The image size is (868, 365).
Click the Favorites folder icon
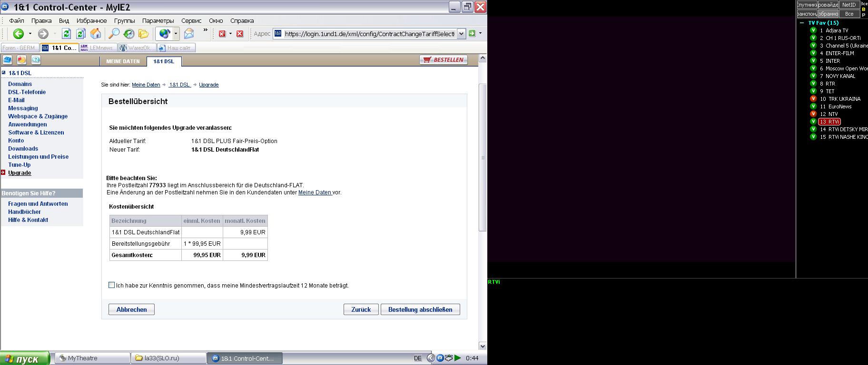pos(143,34)
